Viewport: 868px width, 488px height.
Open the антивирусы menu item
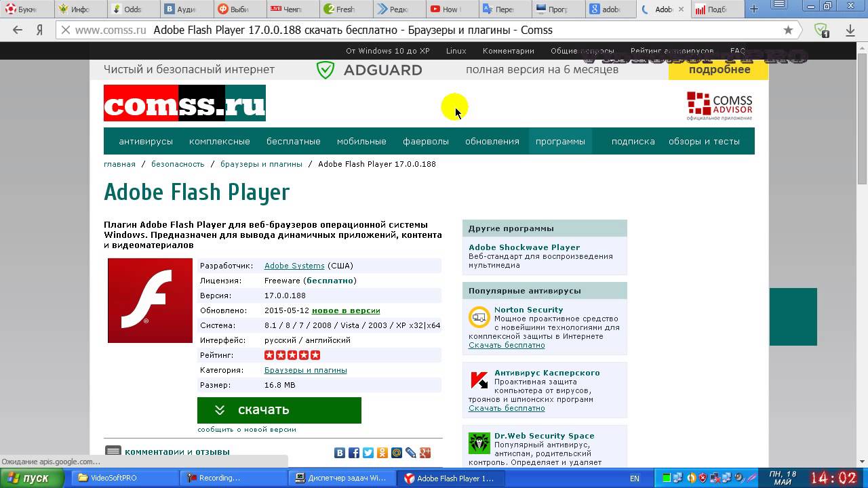[x=146, y=142]
